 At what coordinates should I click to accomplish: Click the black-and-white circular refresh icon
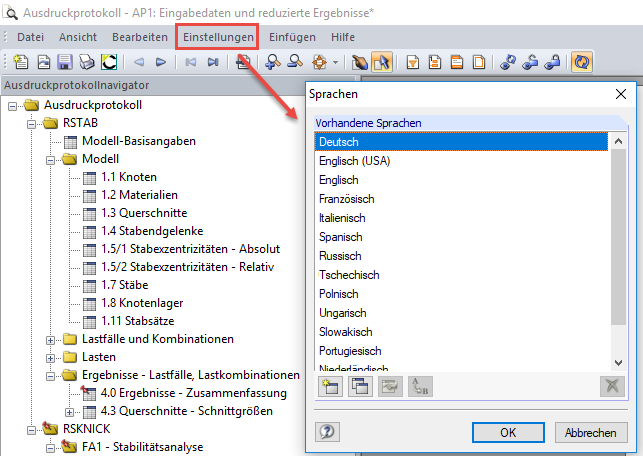[109, 62]
